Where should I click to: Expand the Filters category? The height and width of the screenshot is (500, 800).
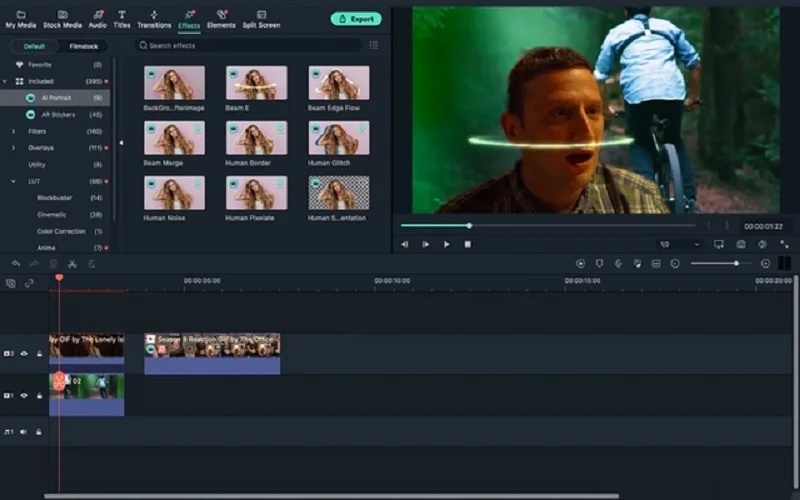14,131
